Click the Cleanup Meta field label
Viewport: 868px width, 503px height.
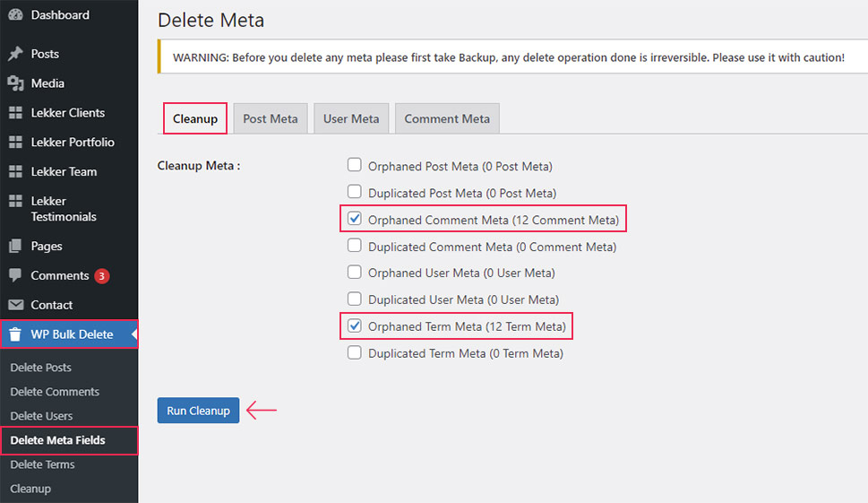click(x=199, y=166)
